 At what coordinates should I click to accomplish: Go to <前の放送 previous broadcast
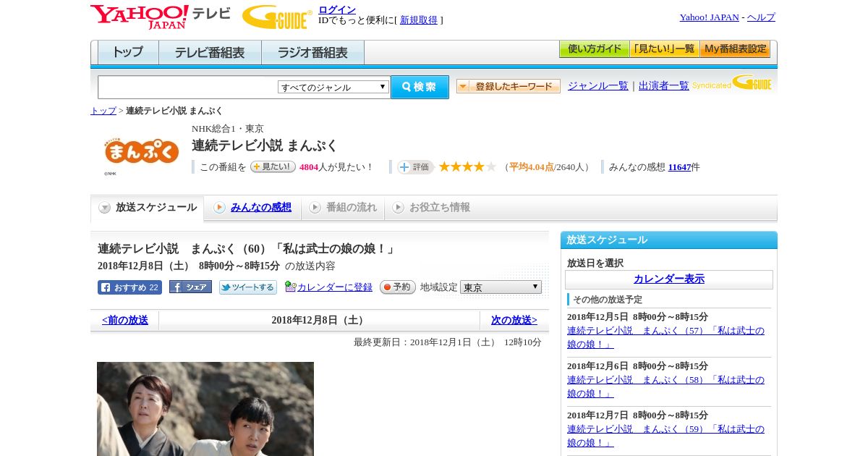[125, 320]
